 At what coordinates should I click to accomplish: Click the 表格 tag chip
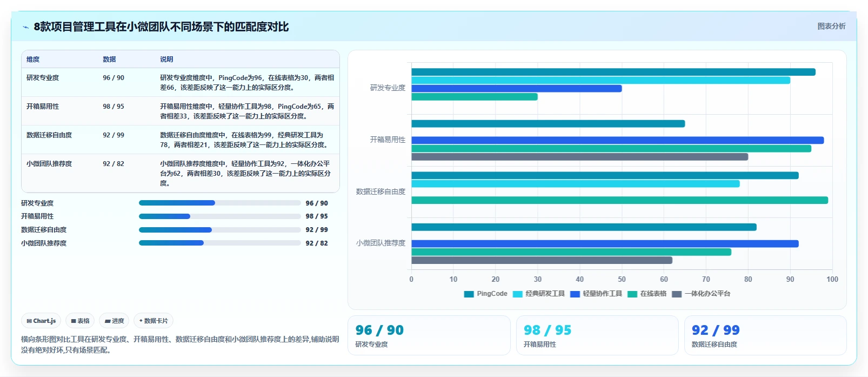pos(80,321)
